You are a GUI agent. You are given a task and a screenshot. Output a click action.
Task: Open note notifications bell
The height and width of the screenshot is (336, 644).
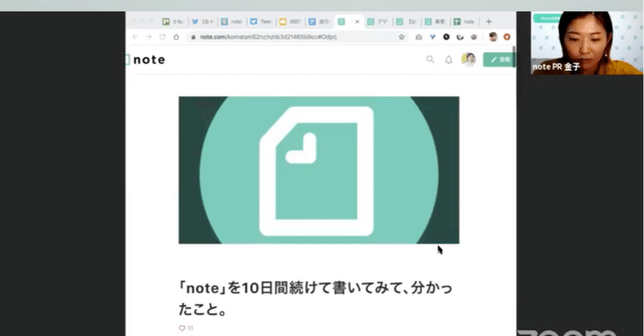tap(448, 60)
